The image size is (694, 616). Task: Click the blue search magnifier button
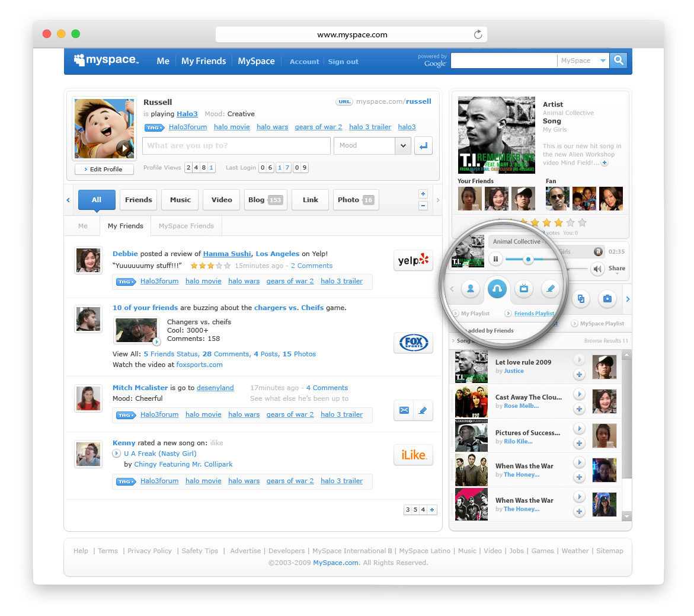pyautogui.click(x=619, y=60)
